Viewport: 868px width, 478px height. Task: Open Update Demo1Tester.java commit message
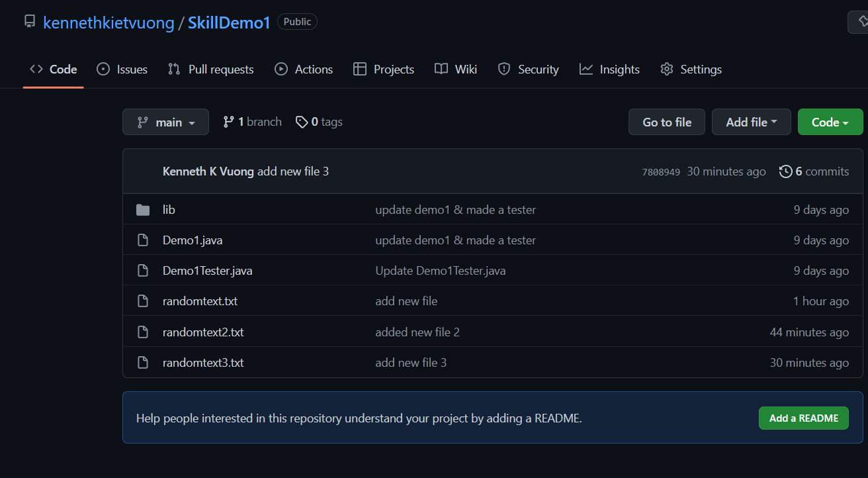click(x=441, y=271)
